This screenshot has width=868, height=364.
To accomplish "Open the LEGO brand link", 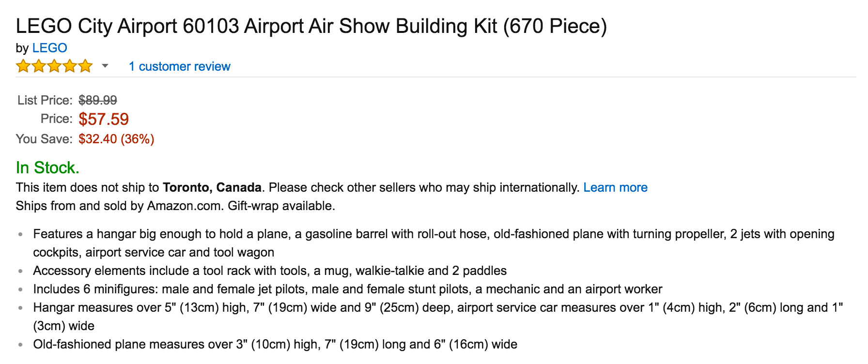I will click(x=49, y=48).
